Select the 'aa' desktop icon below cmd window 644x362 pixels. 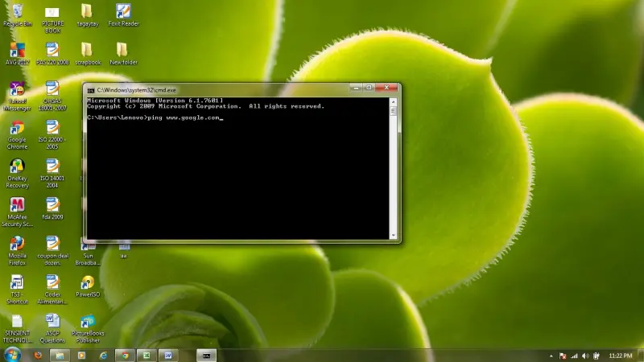click(x=124, y=251)
